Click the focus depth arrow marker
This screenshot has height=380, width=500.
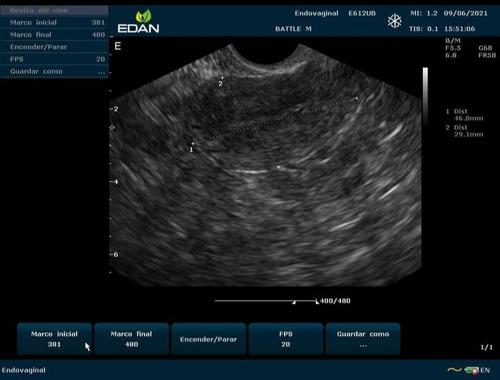click(112, 128)
